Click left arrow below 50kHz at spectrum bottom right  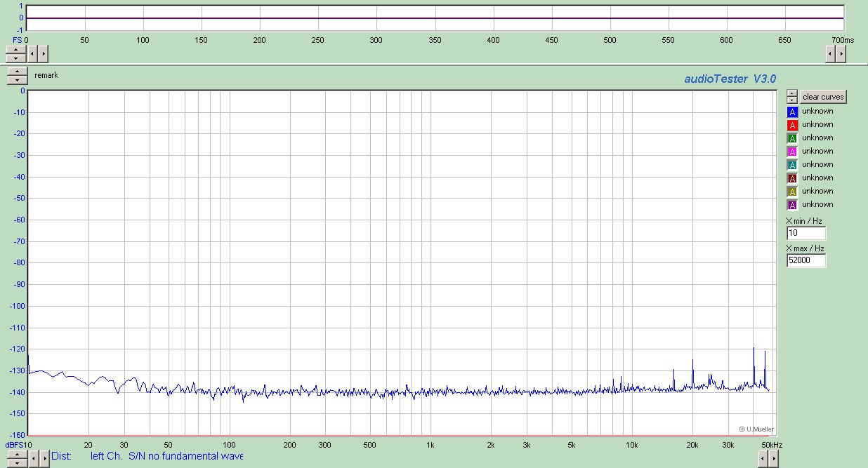point(763,458)
